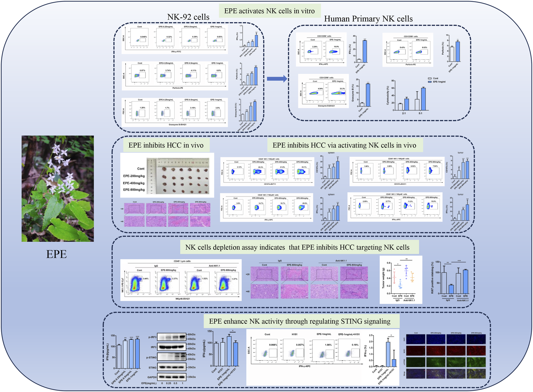Select the CD45+ Lym cells flow cytometry panel

pyautogui.click(x=181, y=280)
